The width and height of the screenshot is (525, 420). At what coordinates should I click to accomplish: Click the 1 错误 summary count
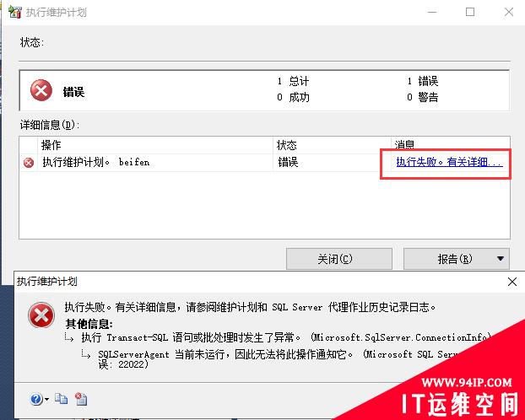[423, 81]
